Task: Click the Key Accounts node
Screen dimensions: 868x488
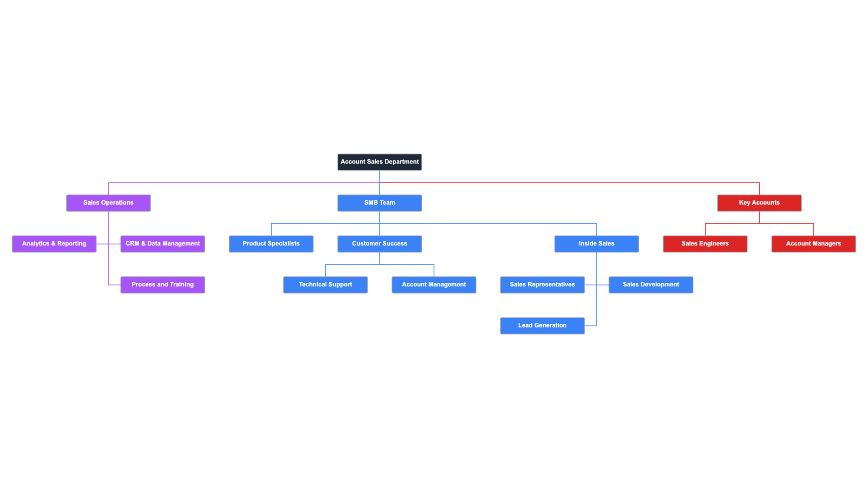Action: click(759, 202)
